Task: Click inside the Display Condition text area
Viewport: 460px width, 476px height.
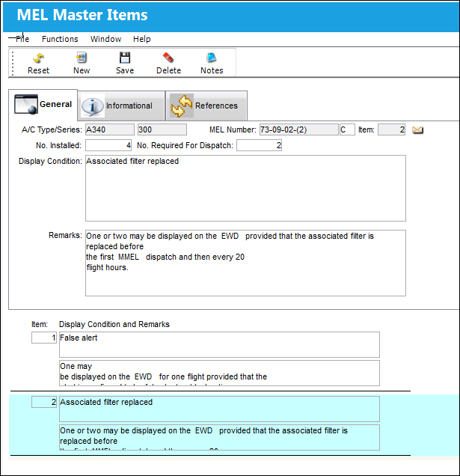Action: click(x=245, y=188)
